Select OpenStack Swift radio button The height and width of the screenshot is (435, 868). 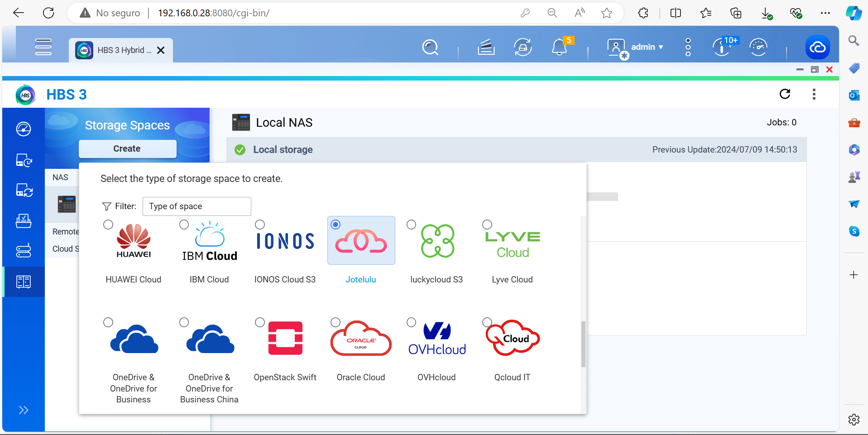pyautogui.click(x=260, y=322)
